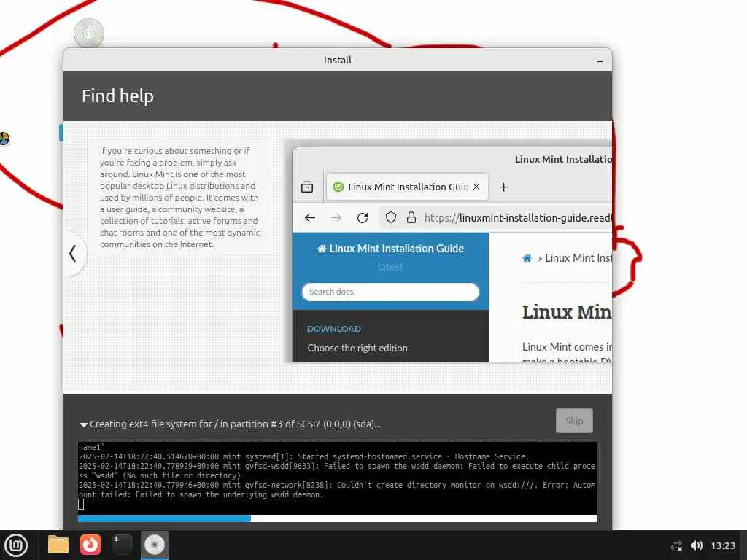
Task: Click the clock showing 13:23
Action: point(723,545)
